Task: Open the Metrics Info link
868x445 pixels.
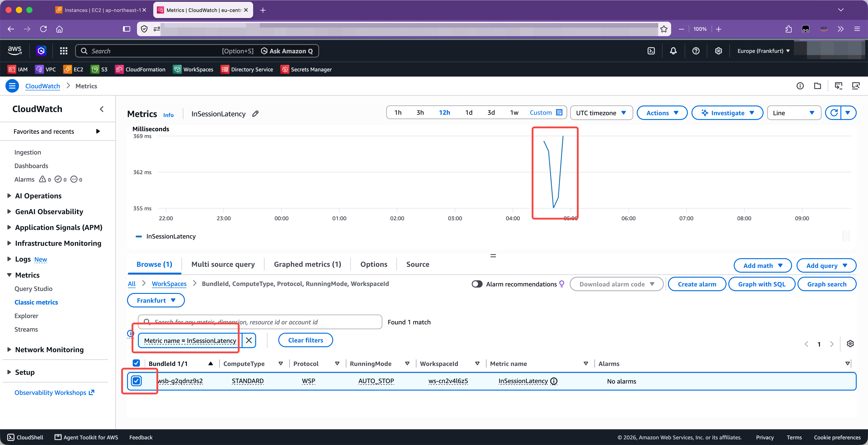Action: [x=168, y=115]
